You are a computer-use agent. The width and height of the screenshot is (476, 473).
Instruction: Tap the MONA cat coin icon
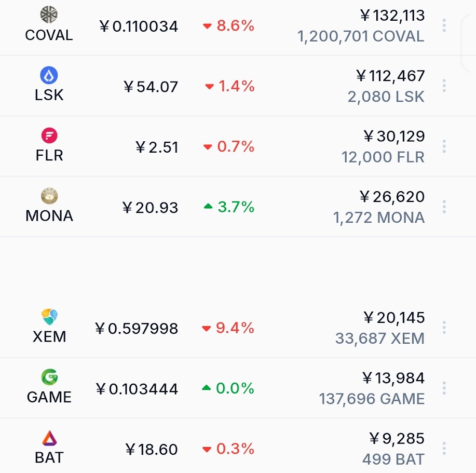(49, 196)
